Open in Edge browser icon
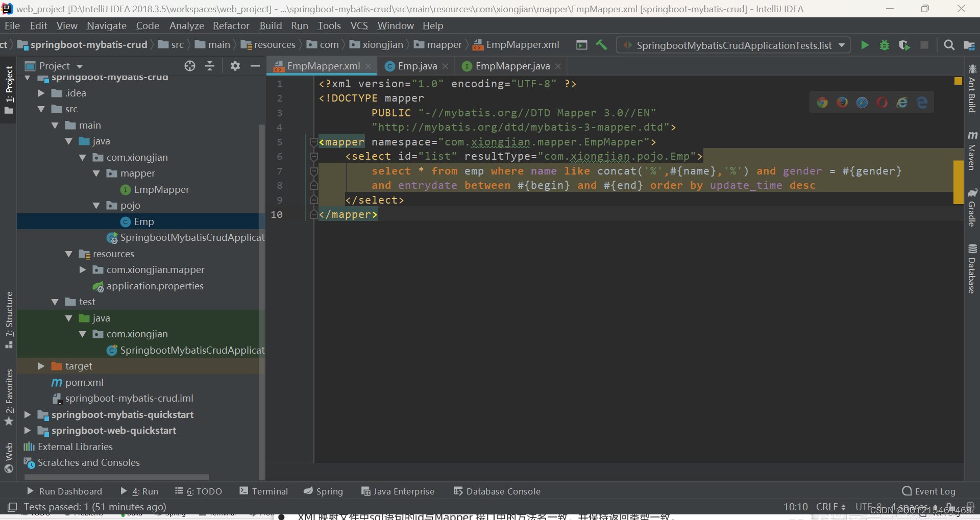The height and width of the screenshot is (520, 980). pos(922,103)
